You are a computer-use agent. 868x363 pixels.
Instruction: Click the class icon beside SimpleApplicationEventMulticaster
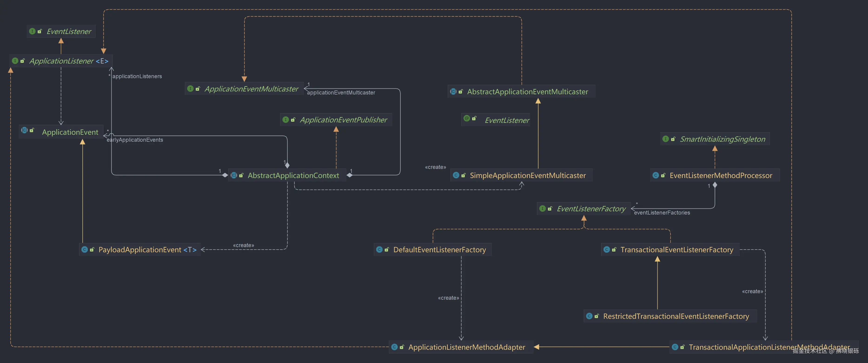pyautogui.click(x=456, y=175)
